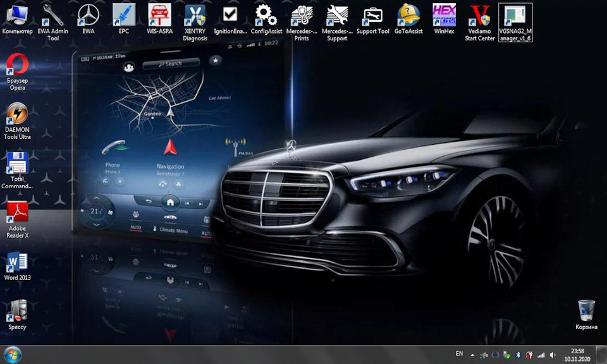Select the EWA Admin Tool shortcut
The image size is (607, 364).
(x=53, y=23)
